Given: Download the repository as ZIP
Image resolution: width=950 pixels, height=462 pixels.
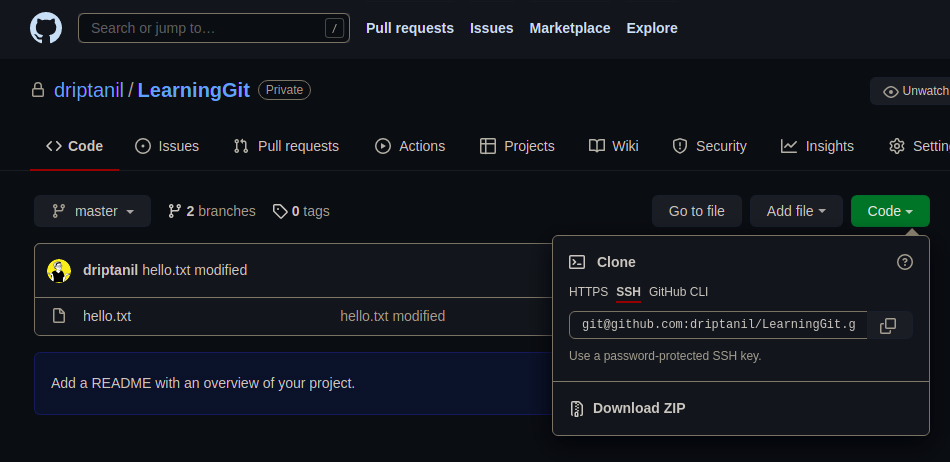Looking at the screenshot, I should (638, 408).
